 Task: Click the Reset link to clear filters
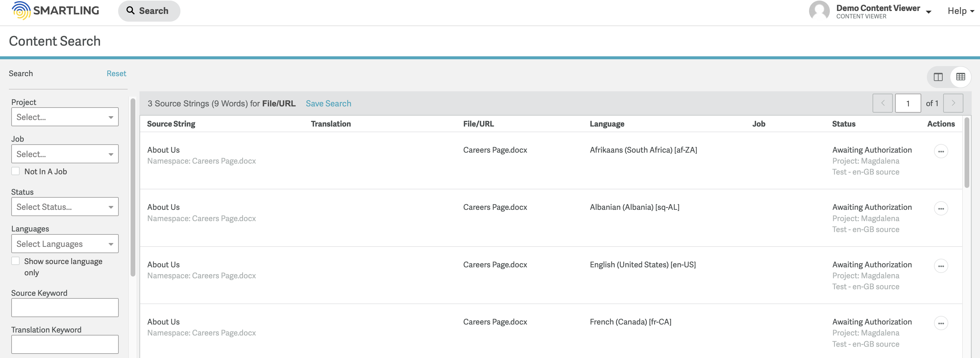pyautogui.click(x=116, y=73)
